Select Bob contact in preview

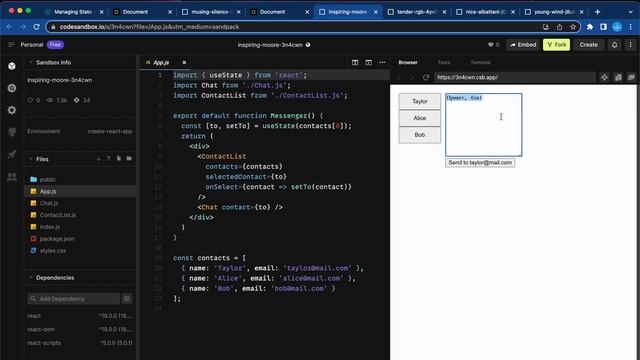(420, 135)
